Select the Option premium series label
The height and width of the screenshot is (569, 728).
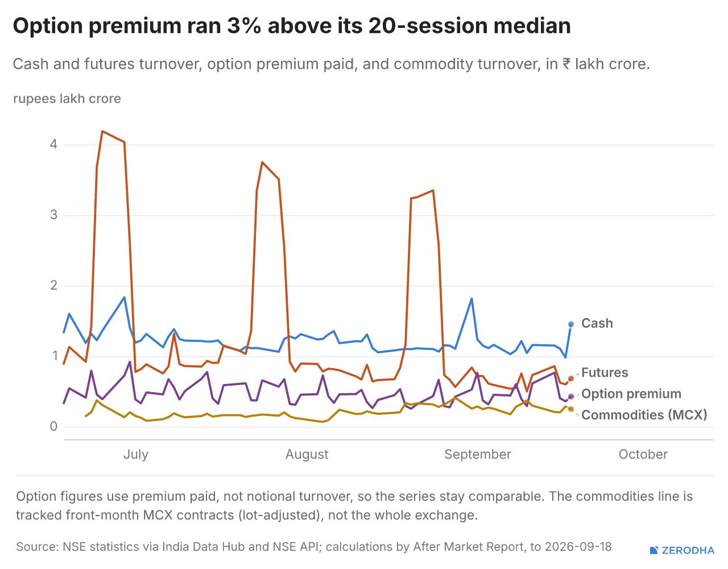pyautogui.click(x=631, y=394)
